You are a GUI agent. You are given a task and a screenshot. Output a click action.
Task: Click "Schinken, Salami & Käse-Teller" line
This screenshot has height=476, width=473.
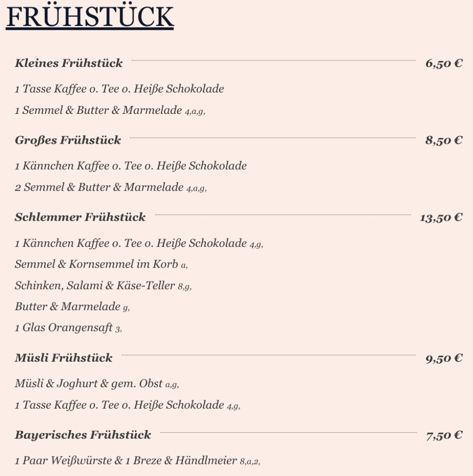pyautogui.click(x=95, y=285)
